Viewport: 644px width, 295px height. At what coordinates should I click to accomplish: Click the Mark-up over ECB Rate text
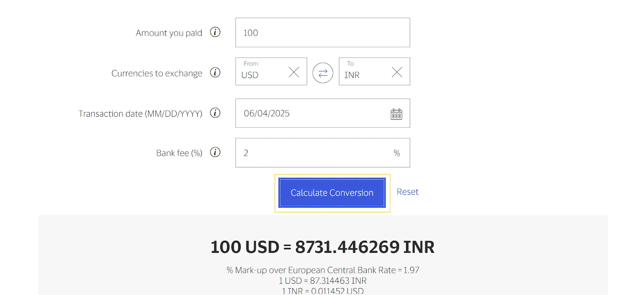322,270
